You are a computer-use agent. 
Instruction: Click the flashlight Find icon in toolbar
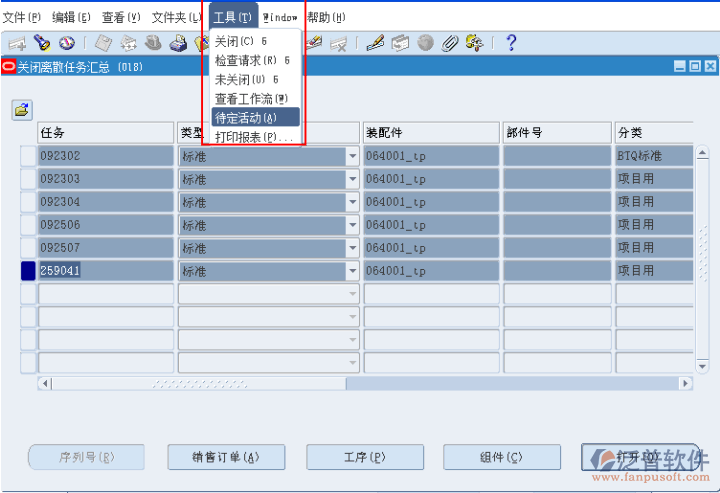coord(41,43)
